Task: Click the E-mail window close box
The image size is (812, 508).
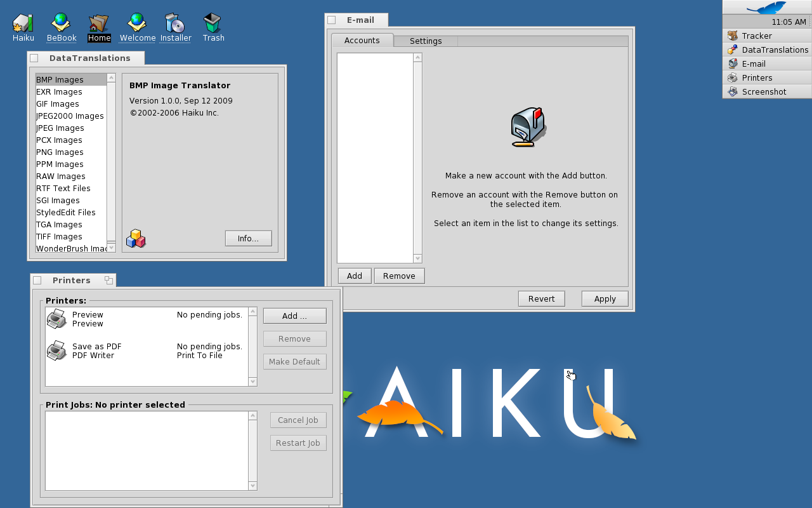Action: pos(331,20)
